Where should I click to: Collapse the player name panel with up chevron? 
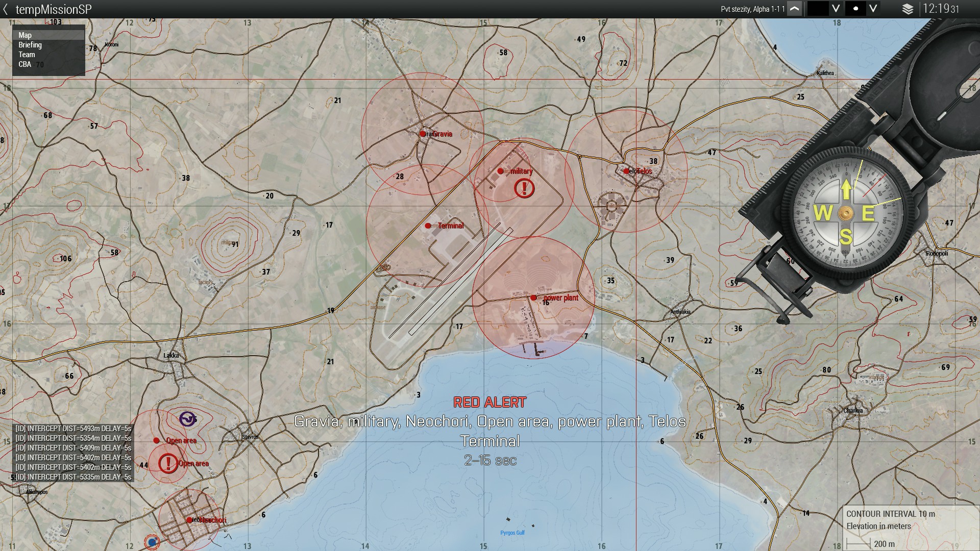click(x=794, y=9)
